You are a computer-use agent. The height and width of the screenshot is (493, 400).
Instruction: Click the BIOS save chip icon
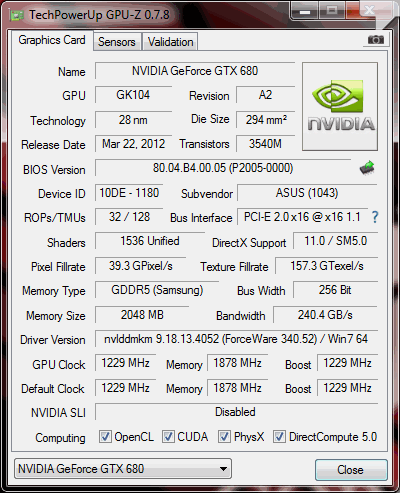(367, 168)
